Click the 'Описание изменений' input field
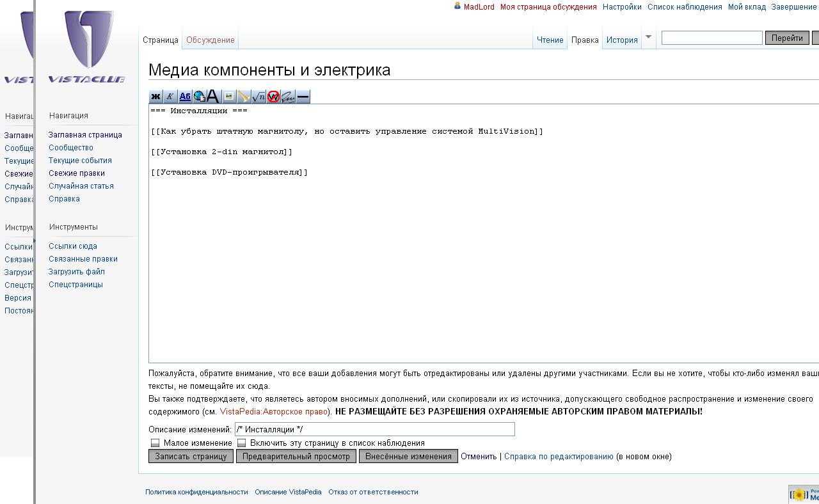Image resolution: width=819 pixels, height=504 pixels. [x=374, y=429]
